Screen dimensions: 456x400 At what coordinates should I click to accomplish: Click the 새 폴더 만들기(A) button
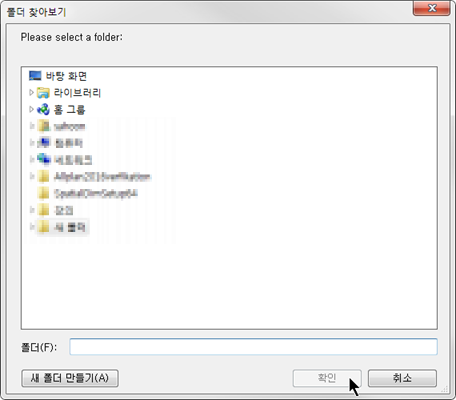pos(70,378)
